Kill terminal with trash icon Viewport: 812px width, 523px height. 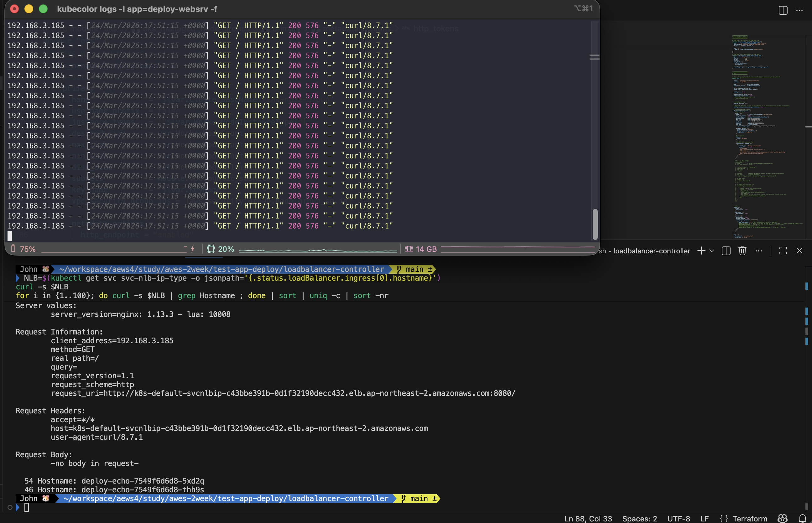point(742,251)
